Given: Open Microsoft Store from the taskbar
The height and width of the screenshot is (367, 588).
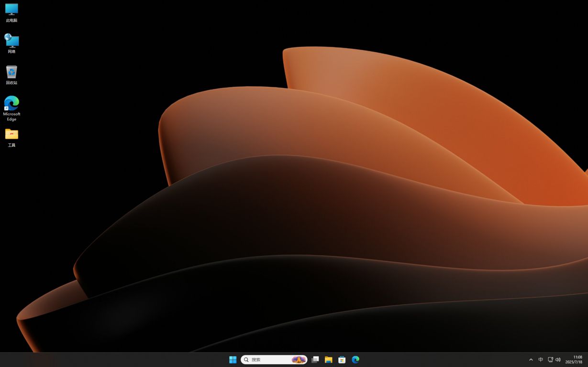Looking at the screenshot, I should (342, 359).
